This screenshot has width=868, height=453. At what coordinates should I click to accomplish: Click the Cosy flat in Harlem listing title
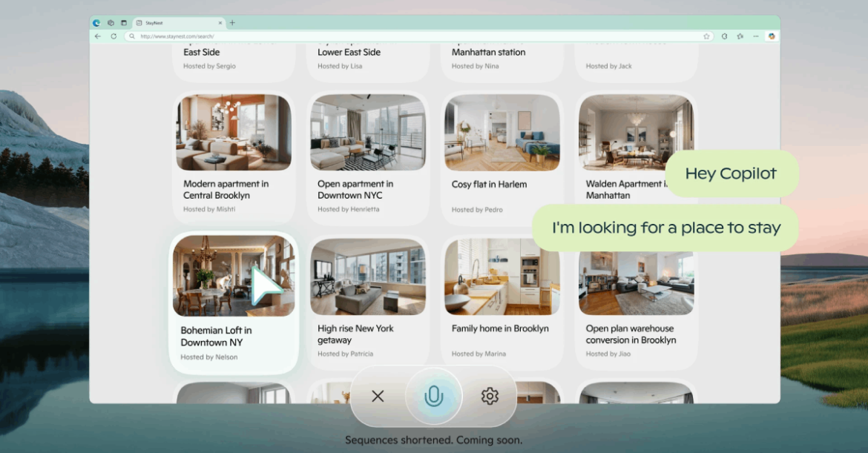coord(489,185)
